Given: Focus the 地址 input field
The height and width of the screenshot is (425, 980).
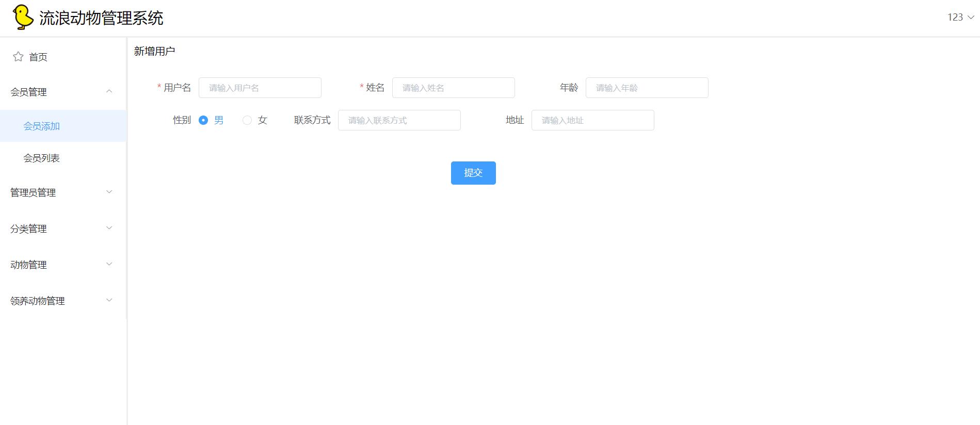Looking at the screenshot, I should click(593, 120).
